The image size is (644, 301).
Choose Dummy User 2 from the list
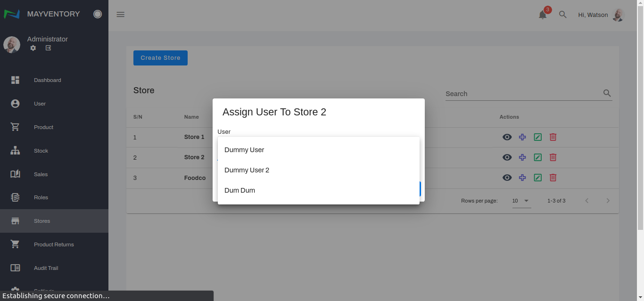click(x=247, y=170)
